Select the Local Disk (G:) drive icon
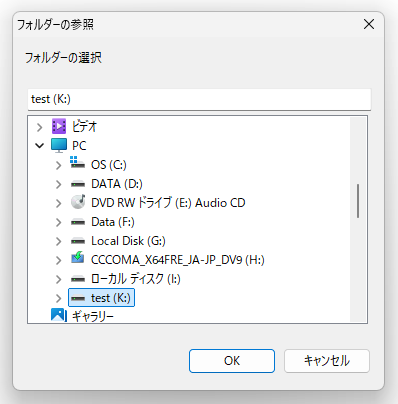 [78, 241]
